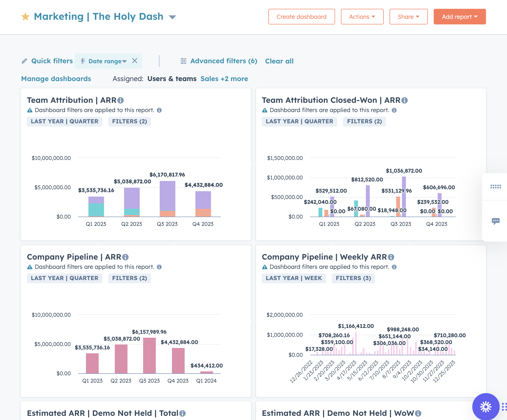This screenshot has width=507, height=420.
Task: Open the Share dropdown
Action: tap(409, 17)
